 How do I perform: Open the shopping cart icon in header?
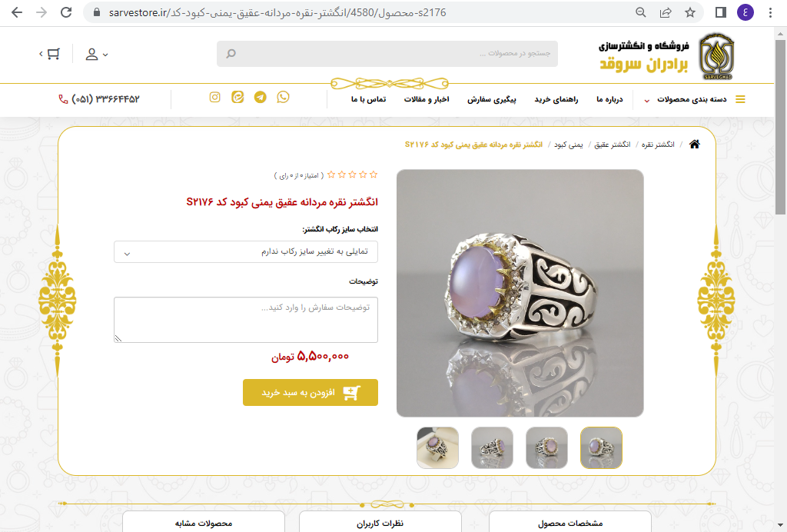point(50,54)
